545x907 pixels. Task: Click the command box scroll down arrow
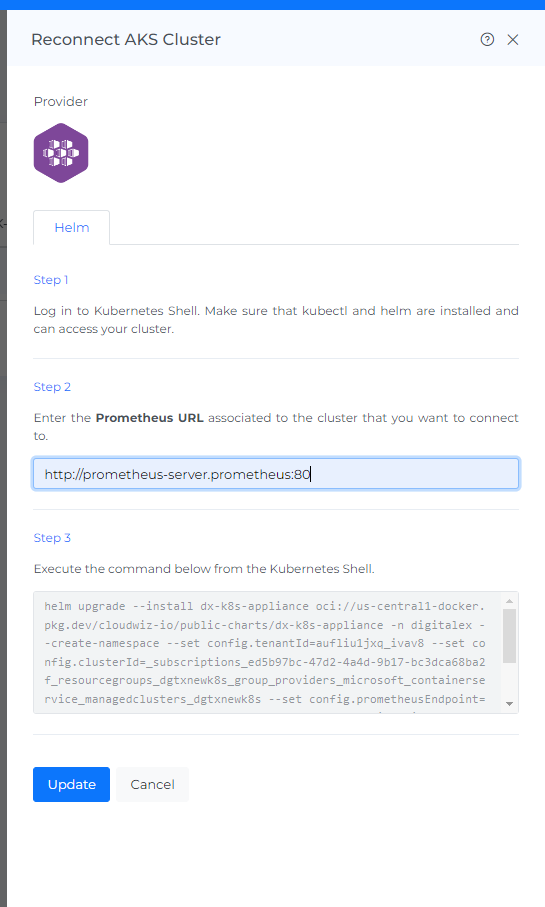click(510, 703)
